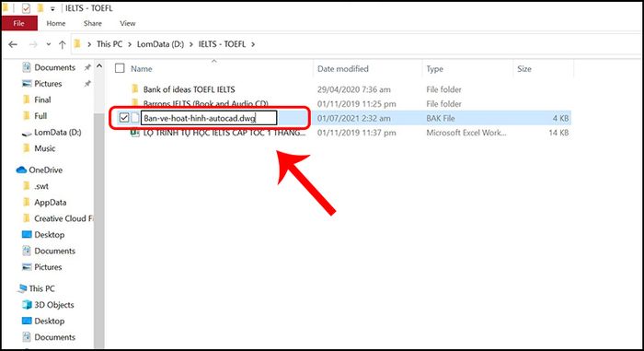644x351 pixels.
Task: Open the Share ribbon tab
Action: [92, 23]
